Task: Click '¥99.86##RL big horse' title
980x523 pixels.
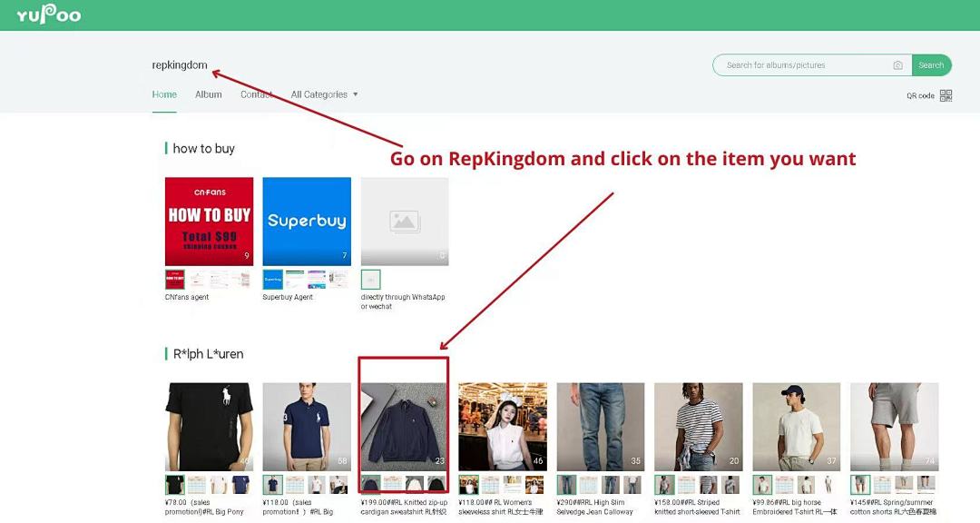Action: coord(795,507)
